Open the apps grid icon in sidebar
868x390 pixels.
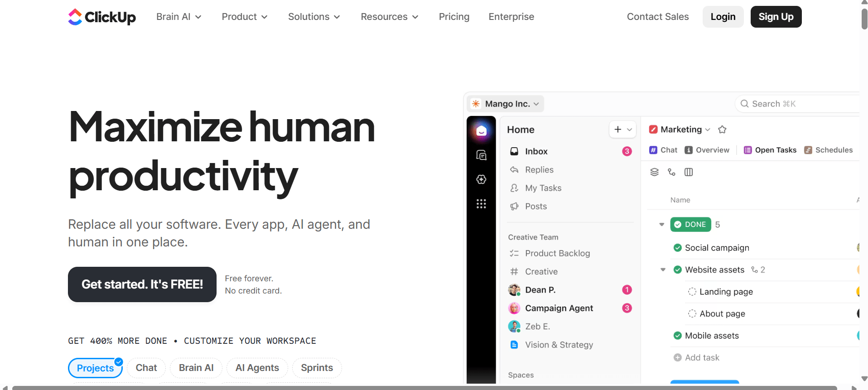pyautogui.click(x=481, y=204)
